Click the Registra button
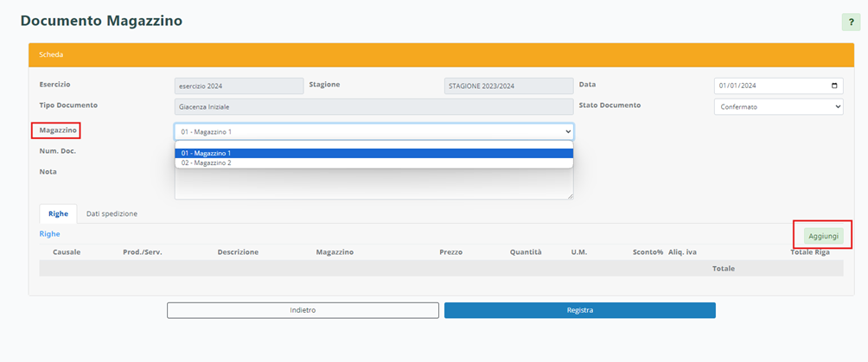 [x=579, y=310]
